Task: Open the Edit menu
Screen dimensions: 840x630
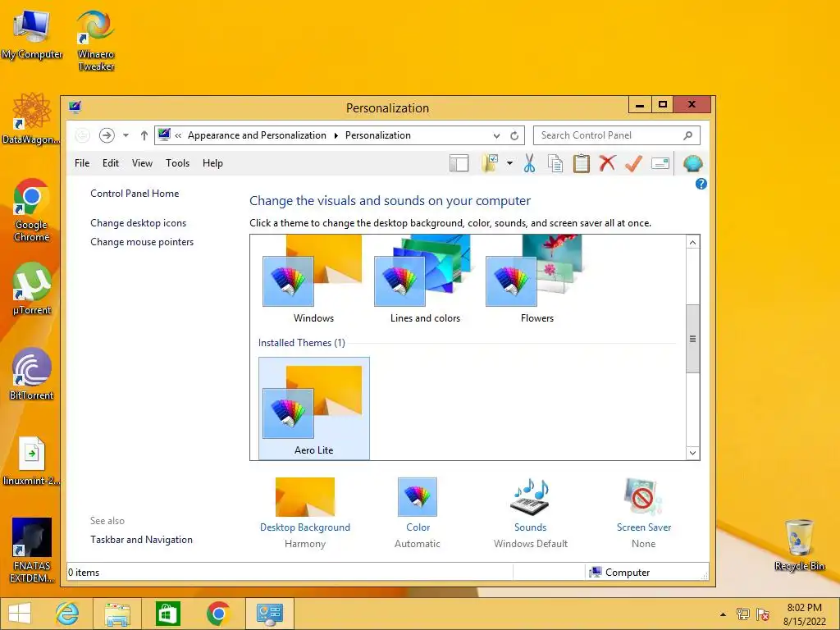Action: click(111, 163)
